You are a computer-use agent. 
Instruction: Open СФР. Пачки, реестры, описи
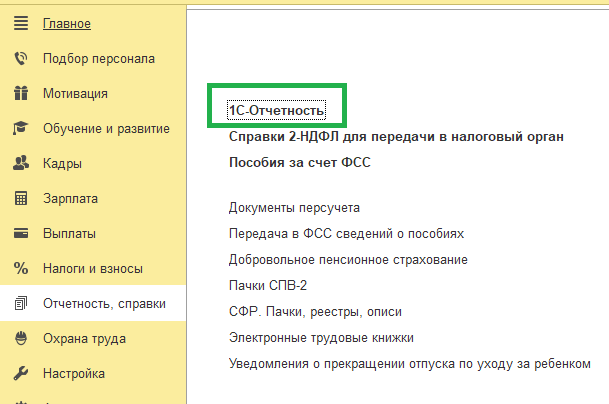coord(315,311)
